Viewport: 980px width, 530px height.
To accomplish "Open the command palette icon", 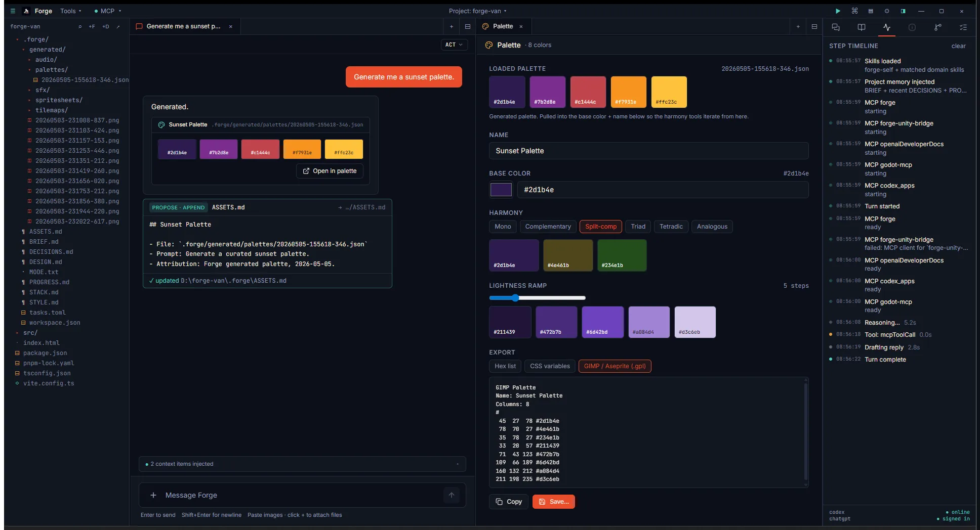I will [x=854, y=11].
